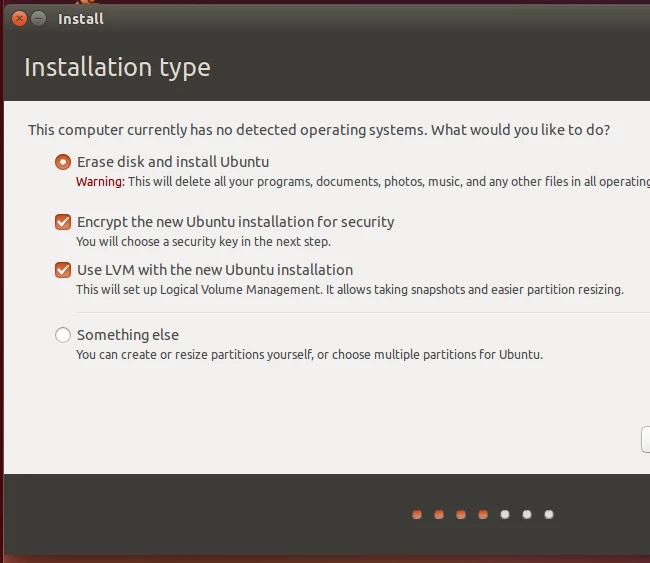Uncheck Encrypt the new Ubuntu installation
The height and width of the screenshot is (563, 650).
coord(64,222)
